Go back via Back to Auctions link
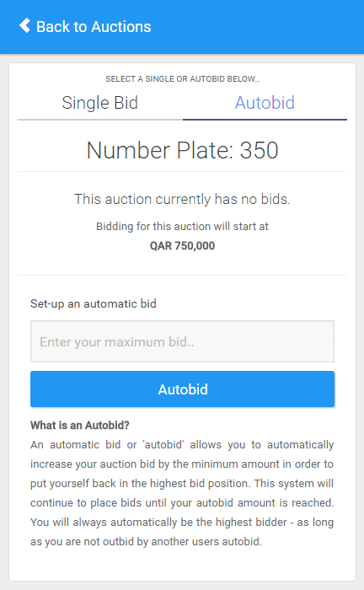The image size is (364, 590). [x=85, y=26]
